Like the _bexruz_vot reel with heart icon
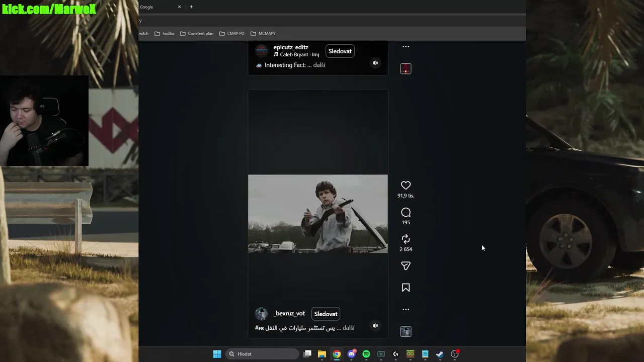 406,186
